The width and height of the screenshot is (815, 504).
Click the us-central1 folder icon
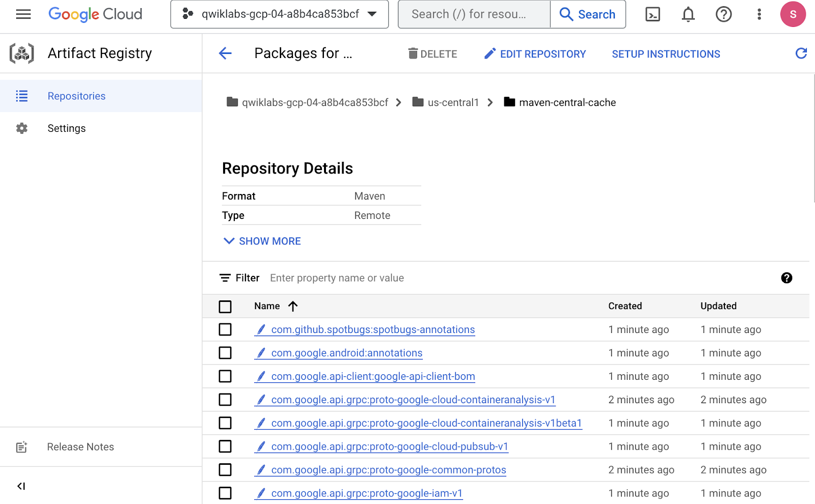pos(418,102)
